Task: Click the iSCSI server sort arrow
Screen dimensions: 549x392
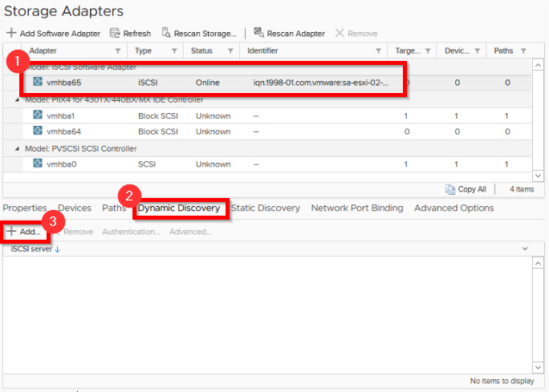Action: point(58,249)
